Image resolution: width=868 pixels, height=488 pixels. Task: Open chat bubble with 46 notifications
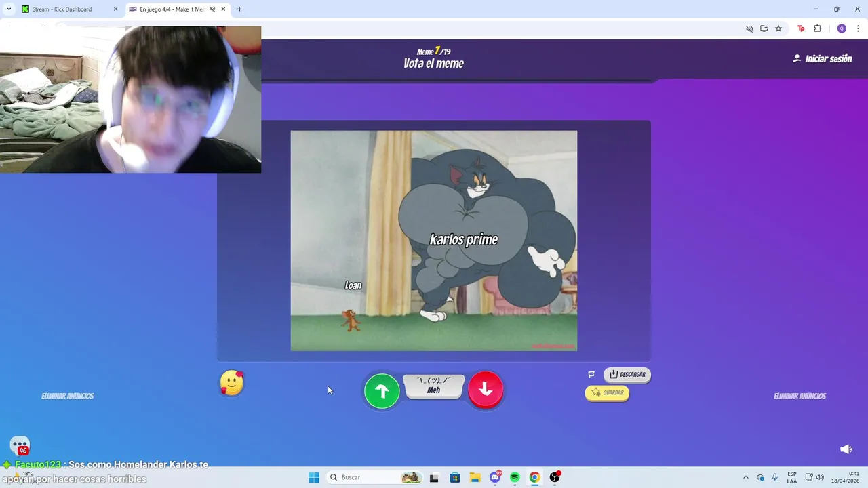pos(20,446)
